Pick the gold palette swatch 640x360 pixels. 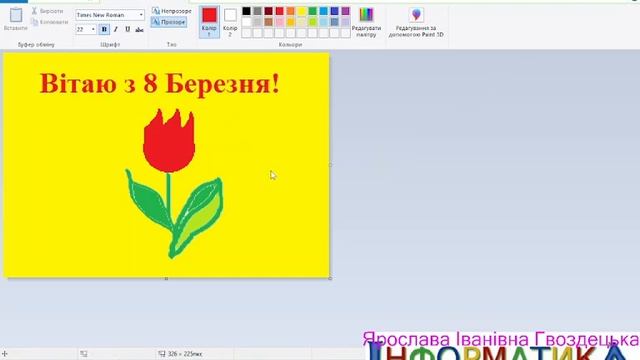pos(291,22)
